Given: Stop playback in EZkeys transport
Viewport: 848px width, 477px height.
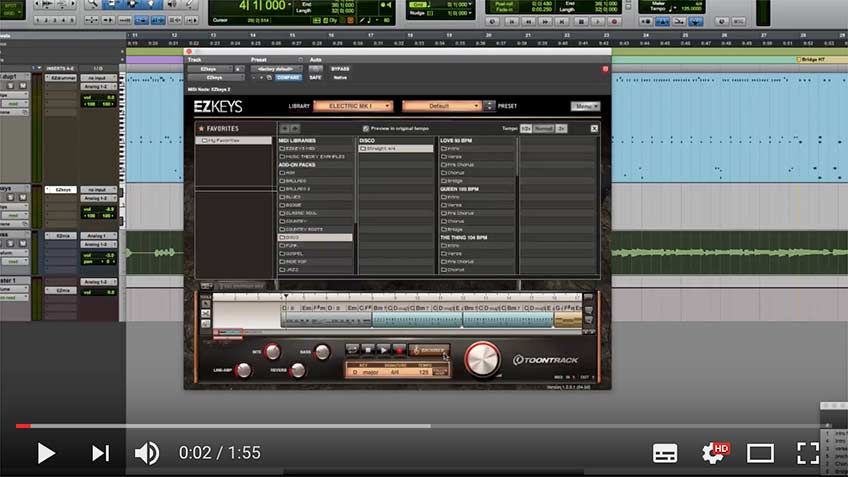Looking at the screenshot, I should point(368,350).
